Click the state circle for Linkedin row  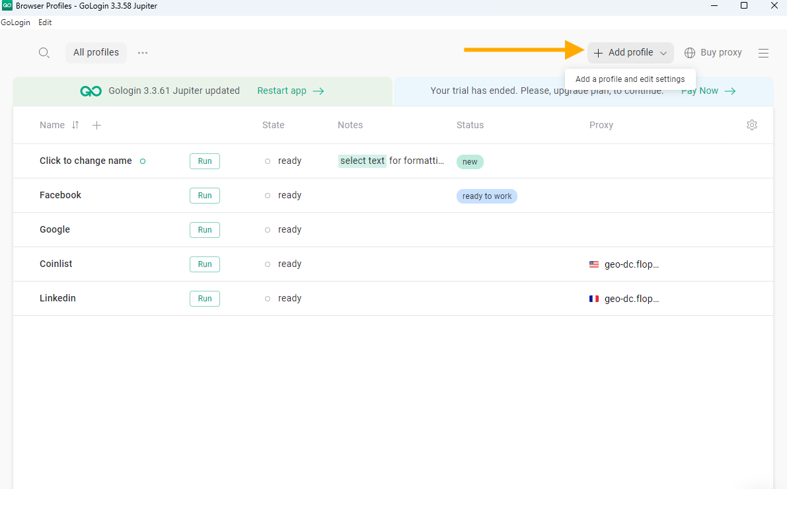pos(268,299)
